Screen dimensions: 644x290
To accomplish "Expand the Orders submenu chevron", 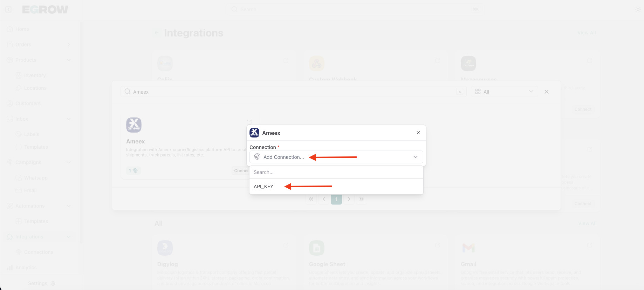I will [69, 45].
